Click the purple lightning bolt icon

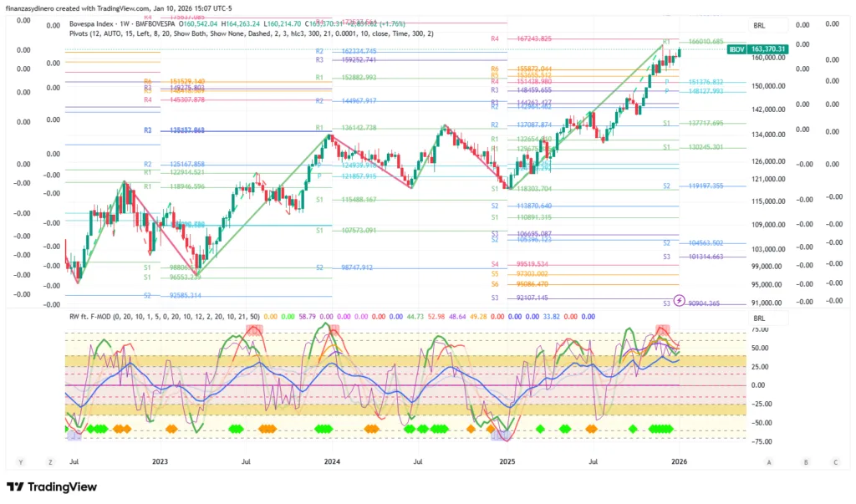(680, 299)
